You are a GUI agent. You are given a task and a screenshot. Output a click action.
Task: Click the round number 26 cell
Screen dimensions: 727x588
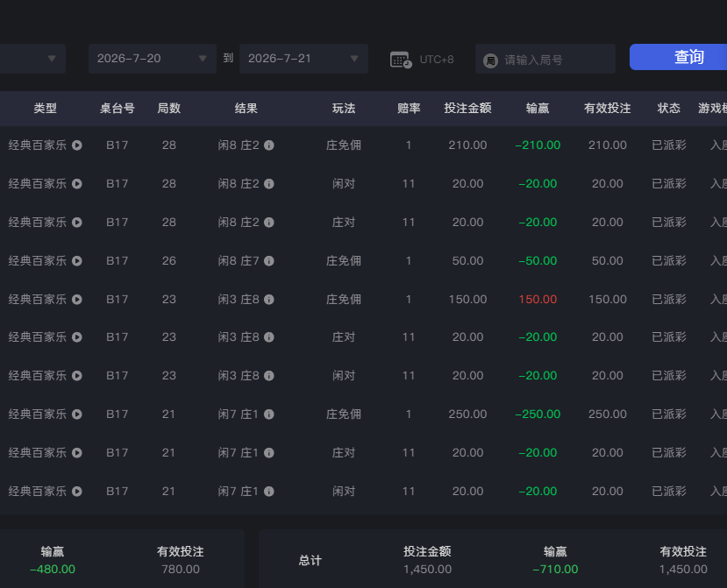168,261
